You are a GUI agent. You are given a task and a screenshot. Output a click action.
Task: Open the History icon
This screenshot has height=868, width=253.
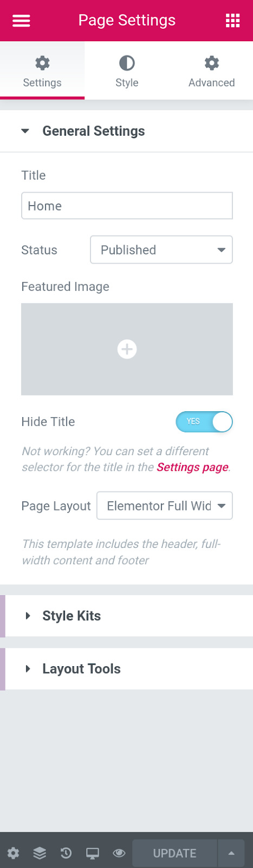click(66, 853)
